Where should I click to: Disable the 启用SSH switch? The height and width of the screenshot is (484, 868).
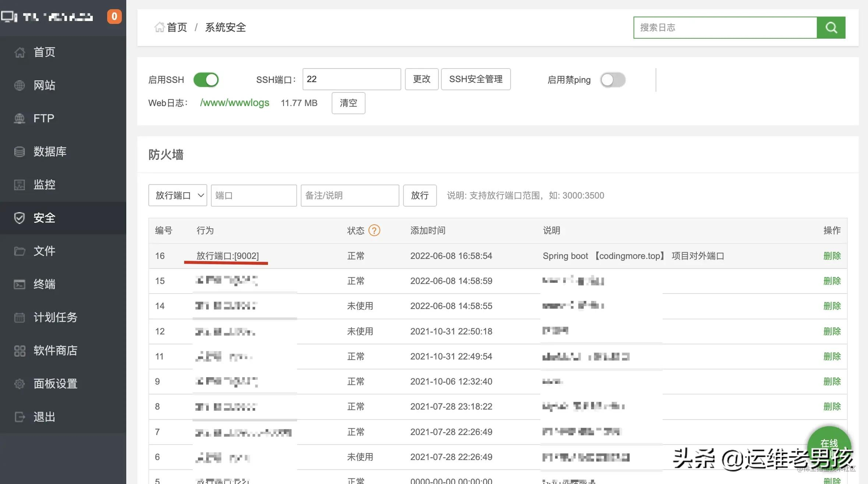coord(206,79)
